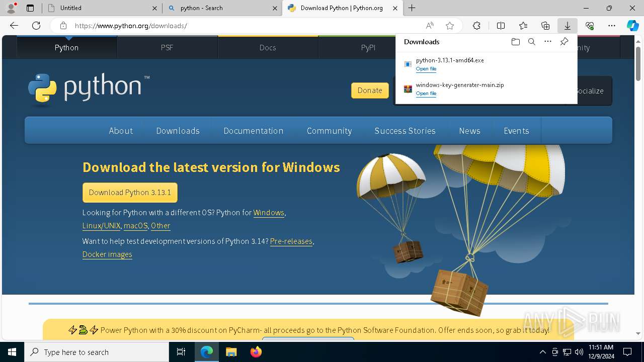Viewport: 644px width, 362px height.
Task: Open the Documentation menu
Action: pos(254,131)
